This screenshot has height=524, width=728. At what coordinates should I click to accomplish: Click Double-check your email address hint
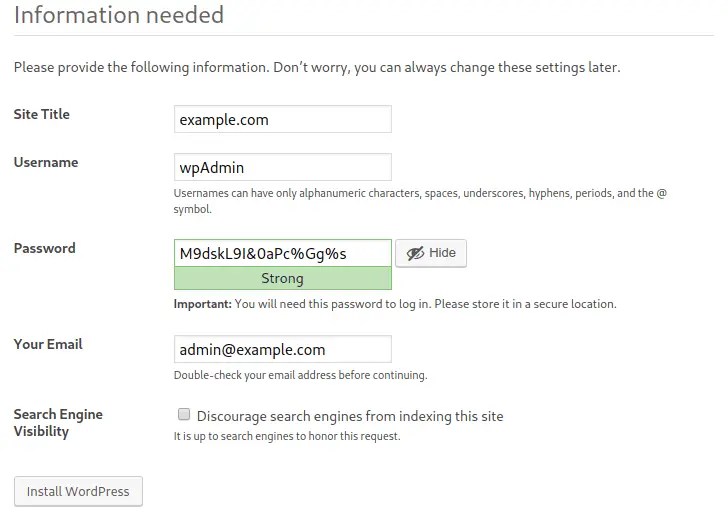300,375
